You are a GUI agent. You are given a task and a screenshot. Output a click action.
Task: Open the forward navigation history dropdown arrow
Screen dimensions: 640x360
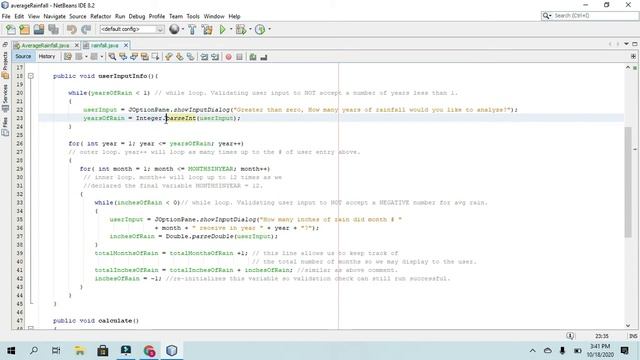[x=102, y=57]
